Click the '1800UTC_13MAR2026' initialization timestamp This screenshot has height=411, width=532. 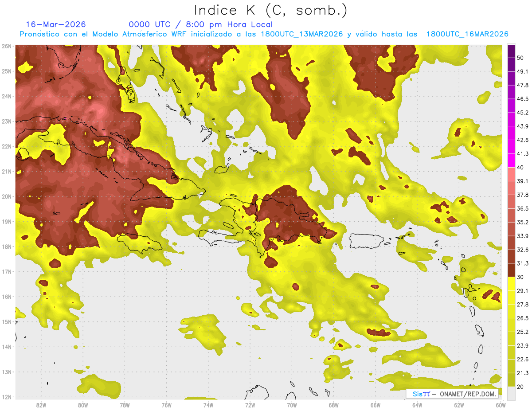[x=302, y=34]
